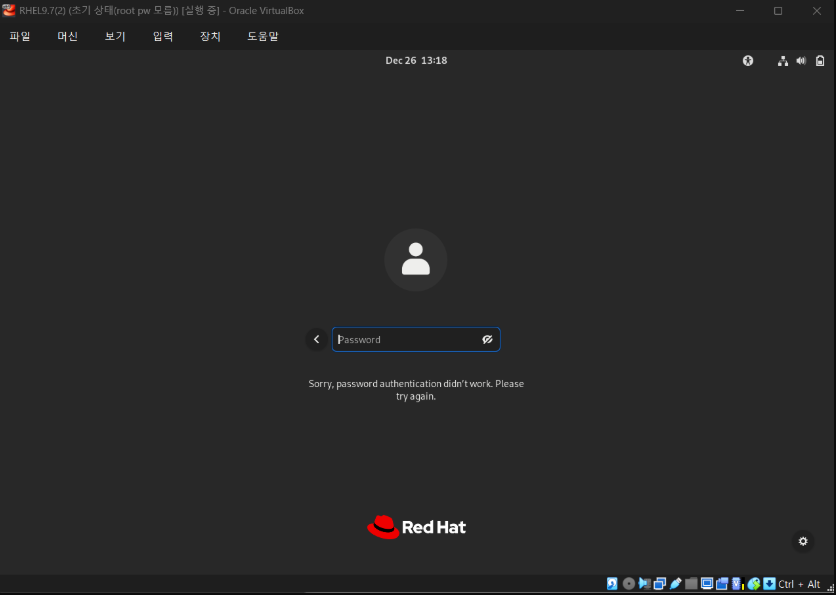
Task: Toggle password visibility eye icon
Action: point(487,340)
